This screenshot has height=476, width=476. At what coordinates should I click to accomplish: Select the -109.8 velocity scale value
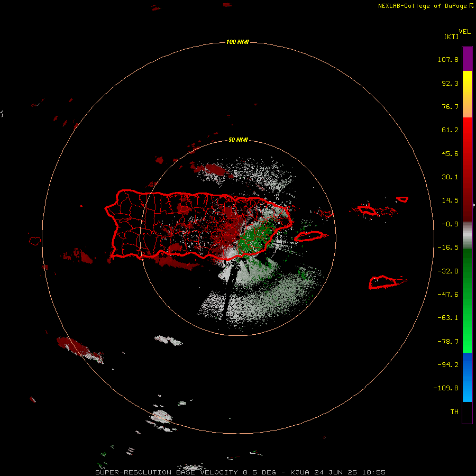446,388
